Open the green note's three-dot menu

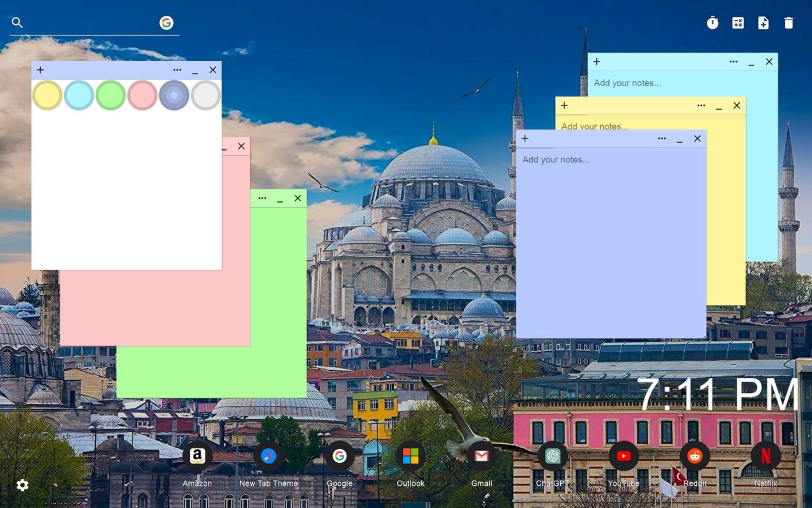click(262, 198)
